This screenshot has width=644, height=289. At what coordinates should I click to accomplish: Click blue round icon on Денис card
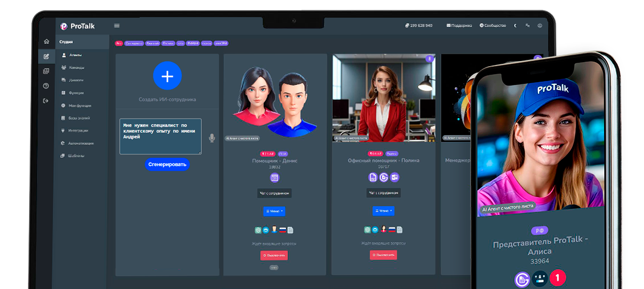tap(266, 230)
